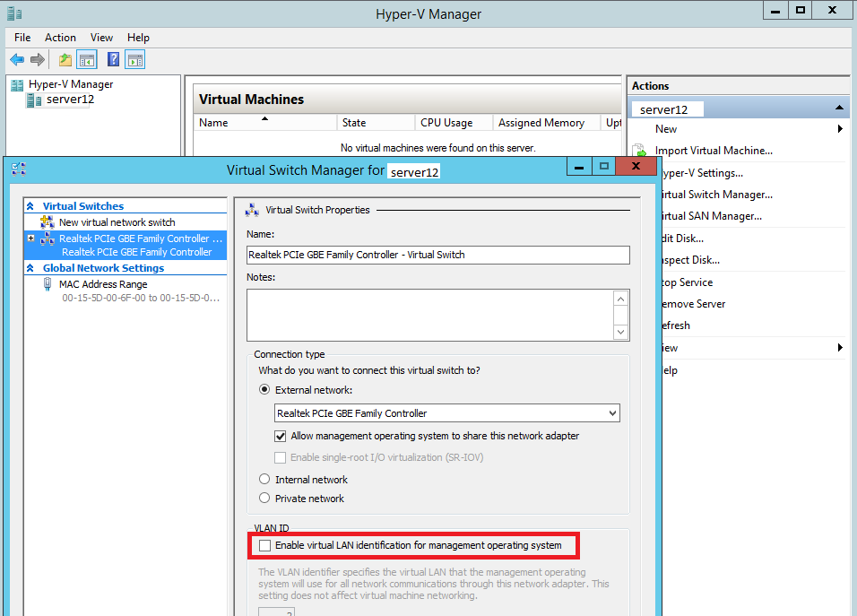Open Virtual SAN Manager action link
The width and height of the screenshot is (857, 616).
coord(711,216)
